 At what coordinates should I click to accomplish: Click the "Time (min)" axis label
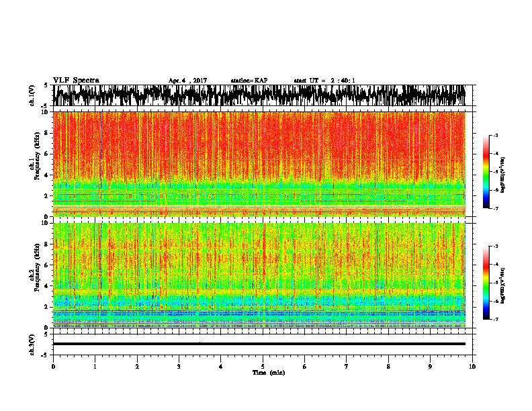(x=269, y=373)
